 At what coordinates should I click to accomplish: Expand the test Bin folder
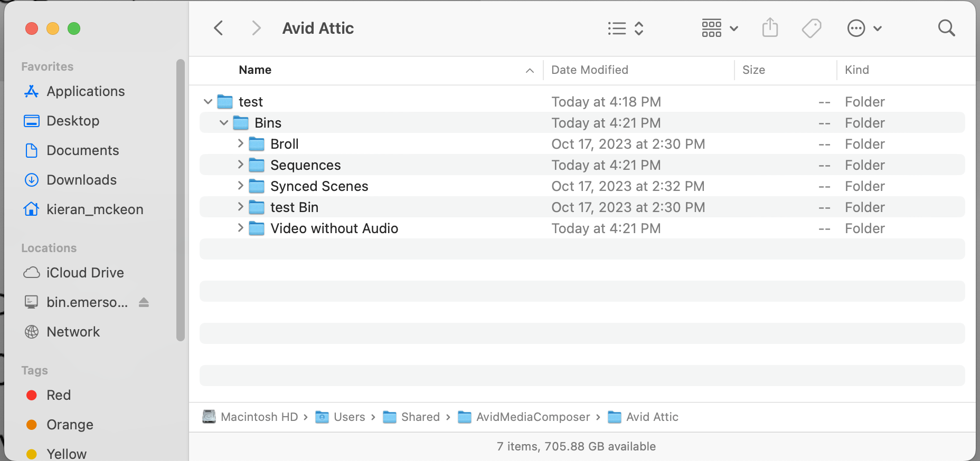click(240, 206)
